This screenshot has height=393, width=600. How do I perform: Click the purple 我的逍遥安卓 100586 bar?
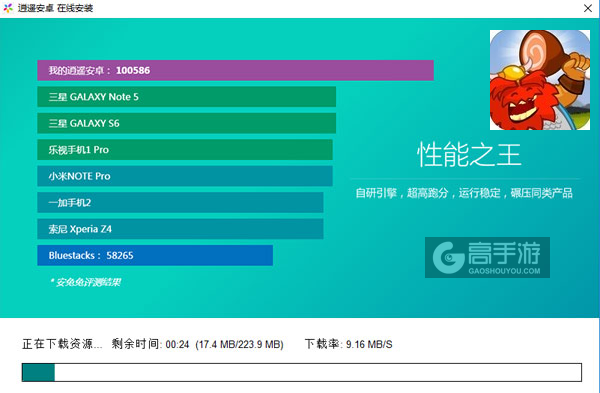pyautogui.click(x=235, y=70)
